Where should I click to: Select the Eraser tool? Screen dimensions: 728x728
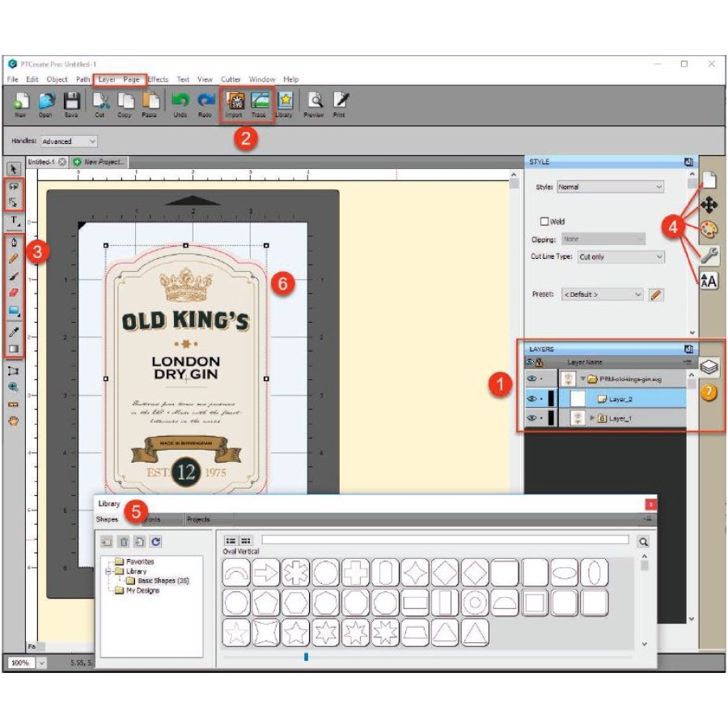point(15,292)
